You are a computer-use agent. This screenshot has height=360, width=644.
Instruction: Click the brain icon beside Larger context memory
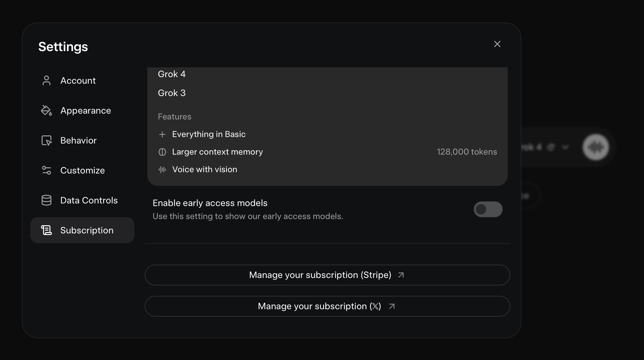point(162,152)
